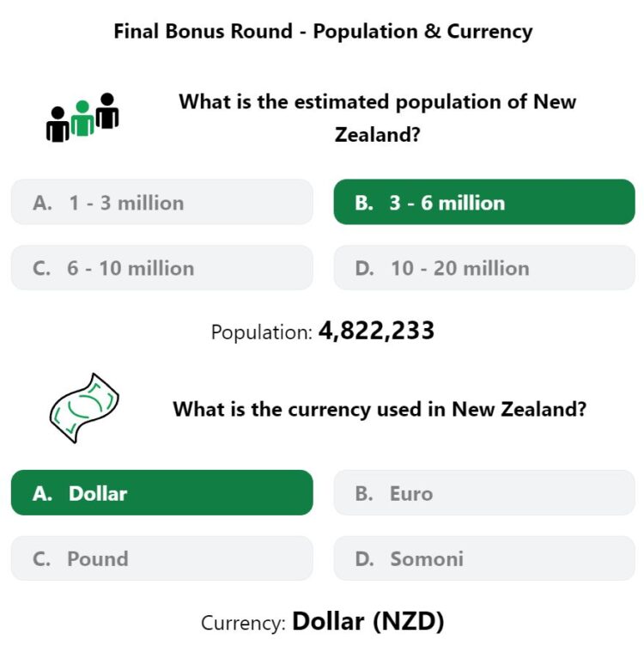The image size is (644, 646).
Task: Click the banknote currency icon
Action: tap(84, 408)
